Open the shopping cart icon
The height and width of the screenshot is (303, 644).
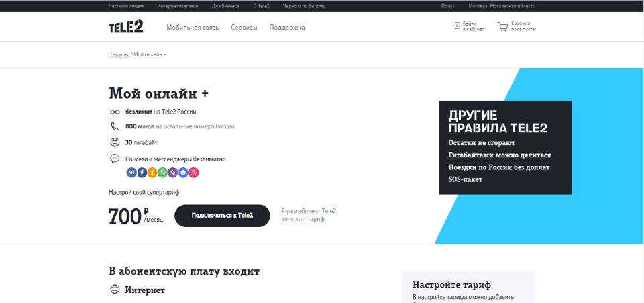pos(502,28)
